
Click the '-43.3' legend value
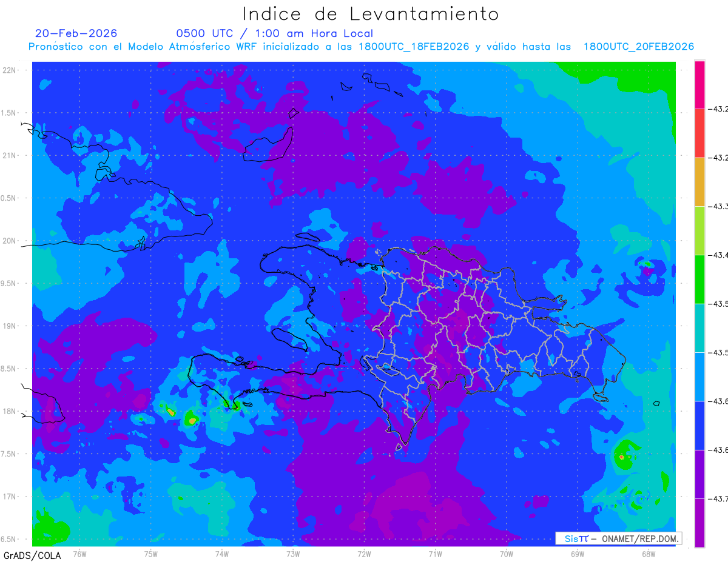tap(718, 207)
